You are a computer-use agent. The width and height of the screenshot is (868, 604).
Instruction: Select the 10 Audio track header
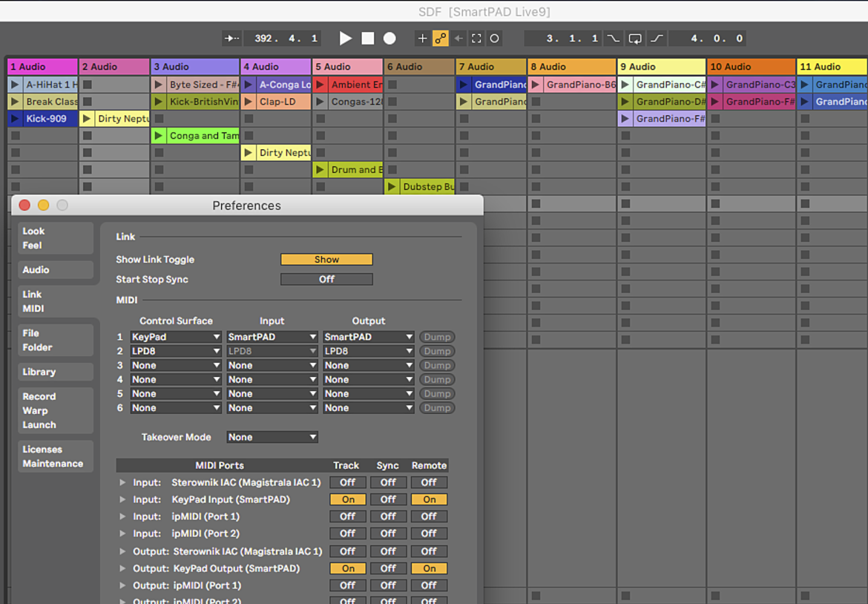(751, 67)
